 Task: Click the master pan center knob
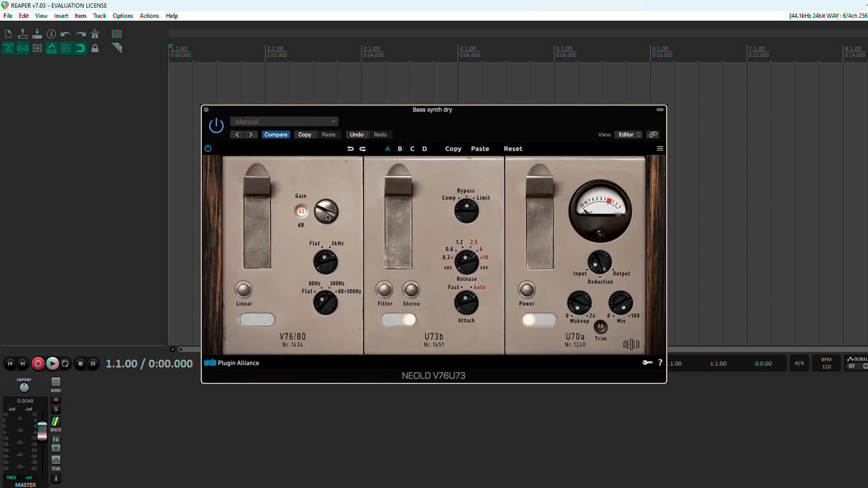click(x=24, y=388)
